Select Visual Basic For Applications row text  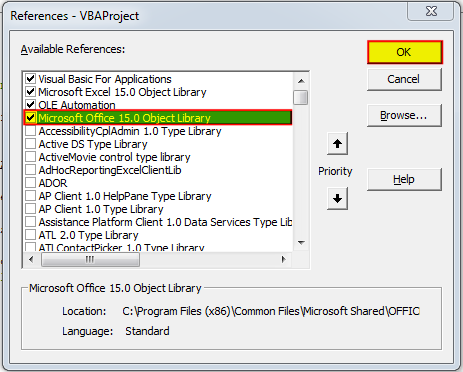point(105,79)
